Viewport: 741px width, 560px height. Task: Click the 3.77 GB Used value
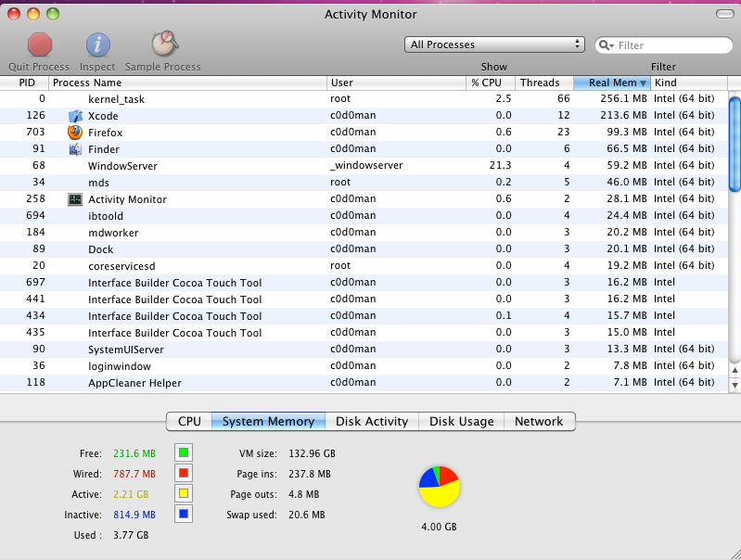pos(131,535)
